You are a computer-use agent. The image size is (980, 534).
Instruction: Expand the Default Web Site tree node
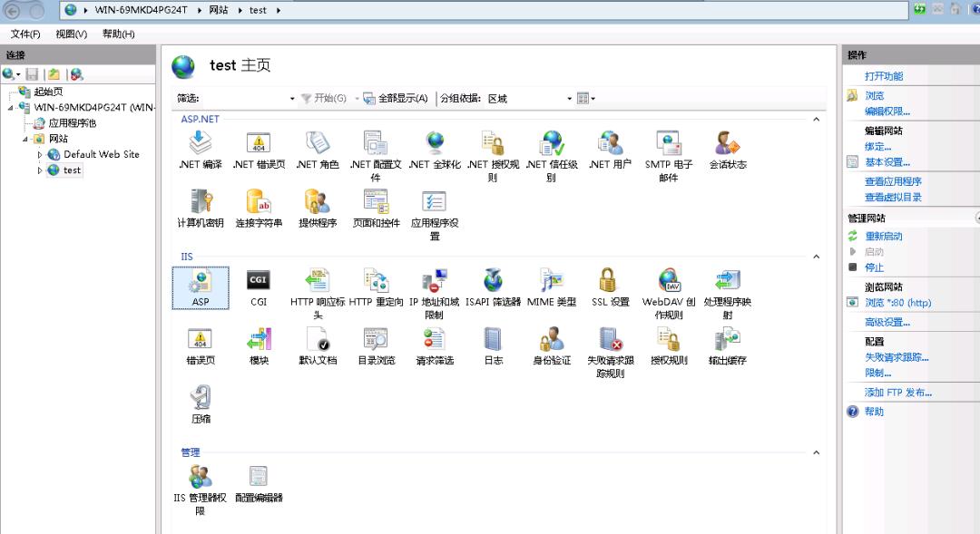coord(39,154)
